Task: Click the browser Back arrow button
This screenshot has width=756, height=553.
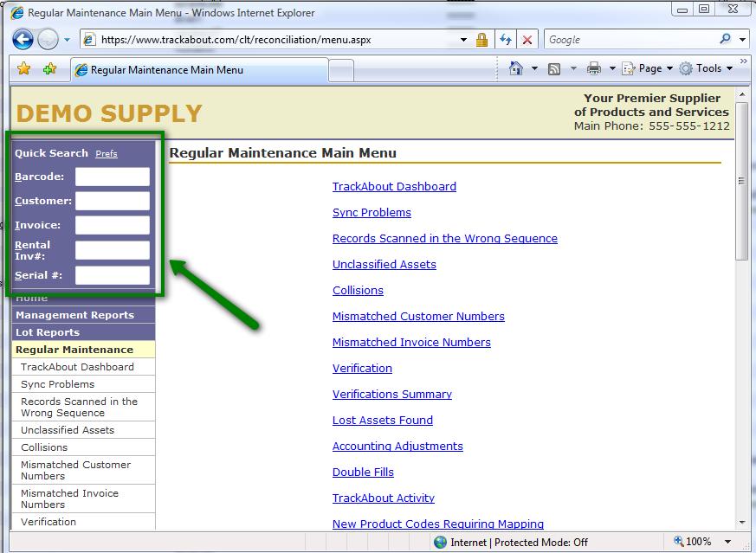Action: [x=23, y=40]
